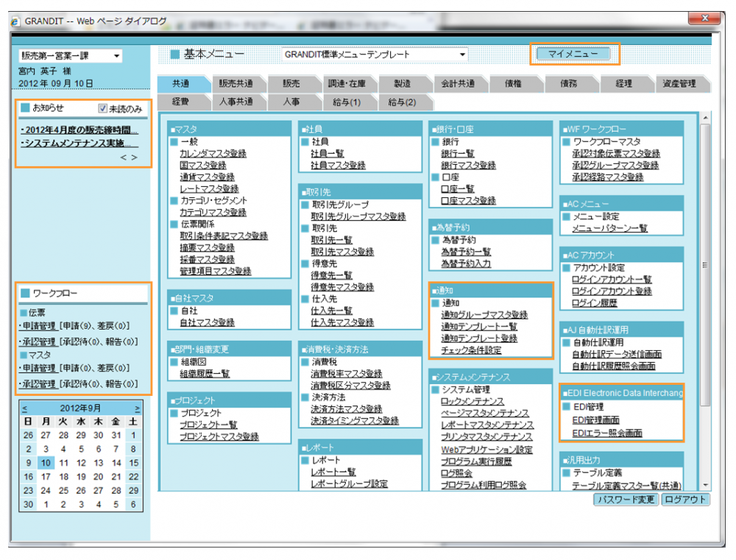Go to the previous notice page arrow
The image size is (736, 560).
tap(123, 157)
